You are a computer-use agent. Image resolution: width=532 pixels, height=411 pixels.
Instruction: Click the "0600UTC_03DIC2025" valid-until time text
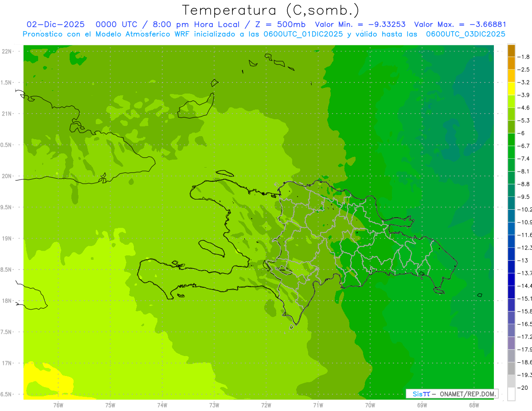point(465,34)
